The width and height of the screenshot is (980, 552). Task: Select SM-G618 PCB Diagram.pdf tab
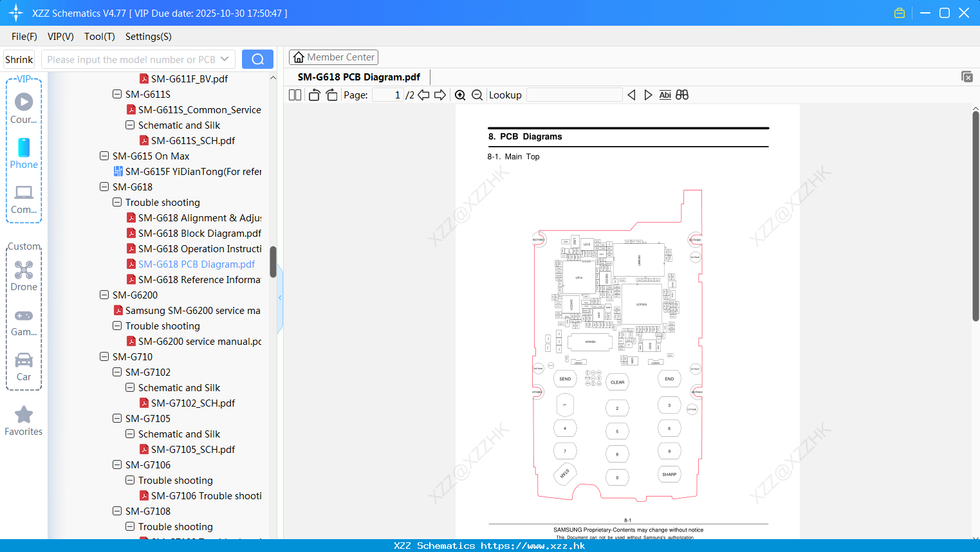click(x=359, y=77)
